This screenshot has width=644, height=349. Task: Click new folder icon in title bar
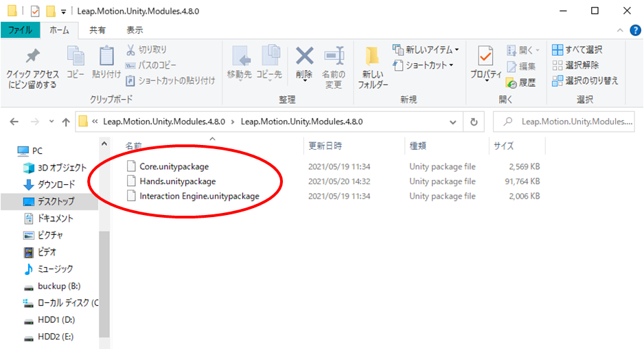(51, 11)
